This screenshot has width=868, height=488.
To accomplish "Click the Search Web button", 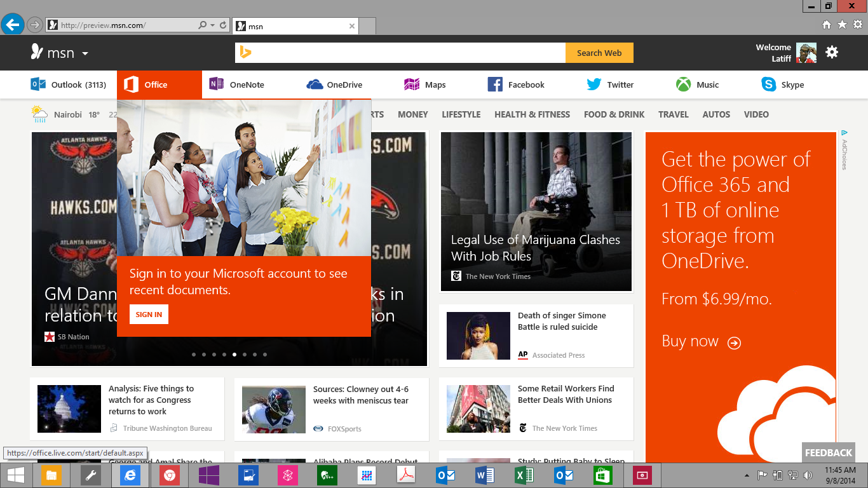I will click(x=599, y=53).
